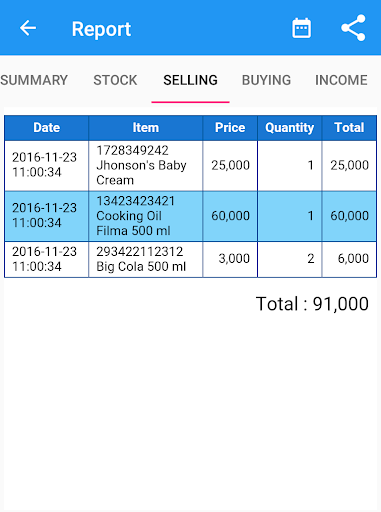Click the Report title text
The image size is (381, 512).
101,29
